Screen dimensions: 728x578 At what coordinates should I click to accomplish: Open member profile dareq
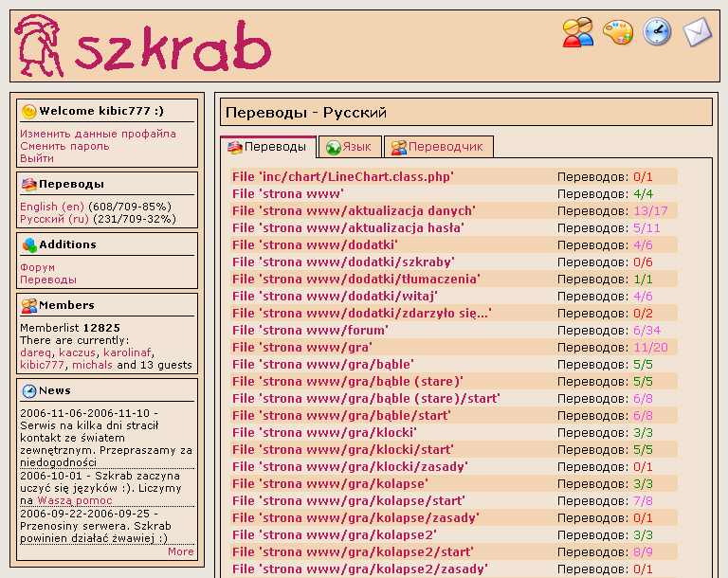pyautogui.click(x=35, y=352)
